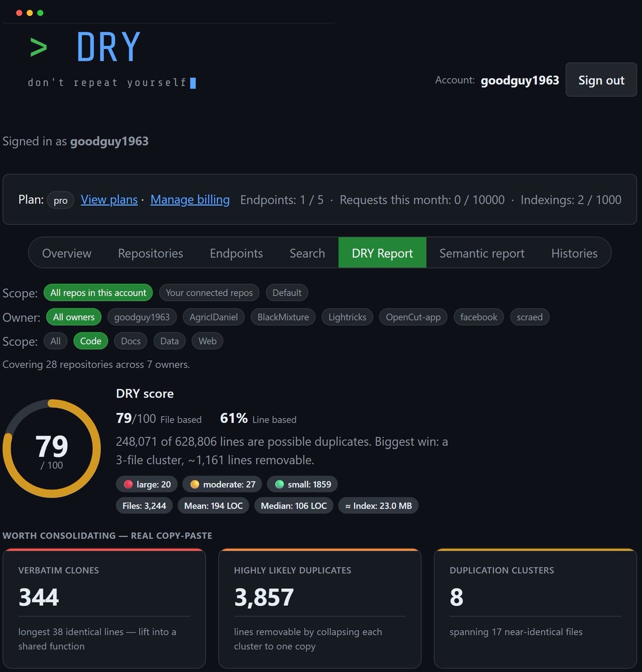Click the red window close dot
Image resolution: width=642 pixels, height=672 pixels.
(19, 13)
